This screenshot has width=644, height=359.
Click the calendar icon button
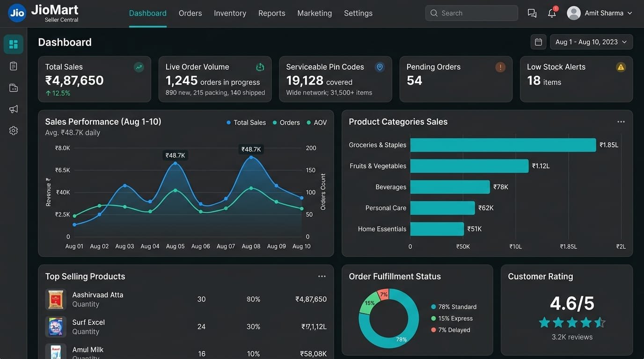click(x=539, y=42)
